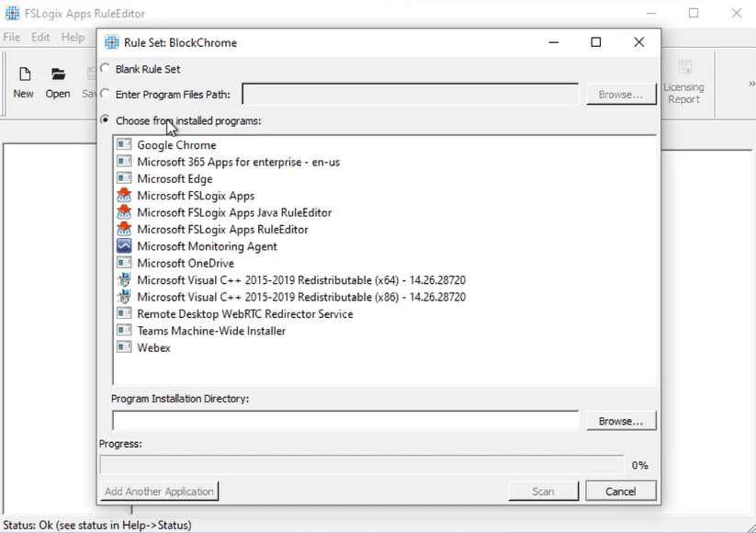The image size is (756, 533).
Task: Open the Help menu
Action: coord(73,37)
